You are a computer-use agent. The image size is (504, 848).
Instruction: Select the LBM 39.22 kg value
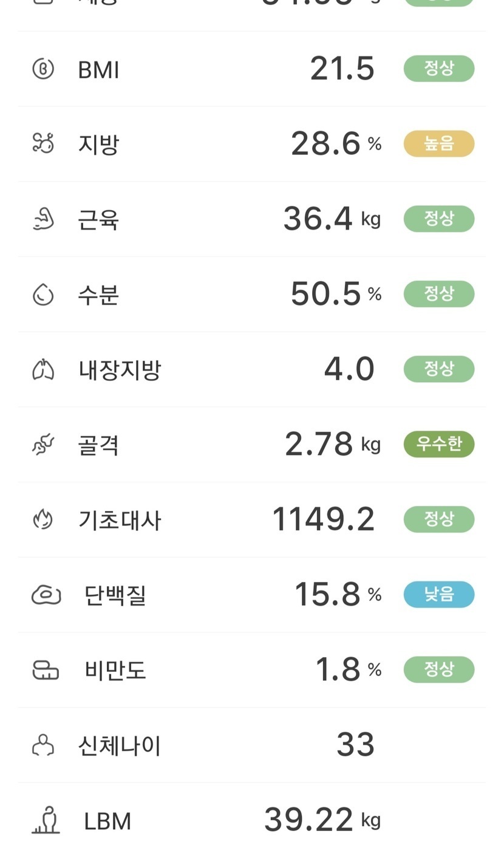308,820
